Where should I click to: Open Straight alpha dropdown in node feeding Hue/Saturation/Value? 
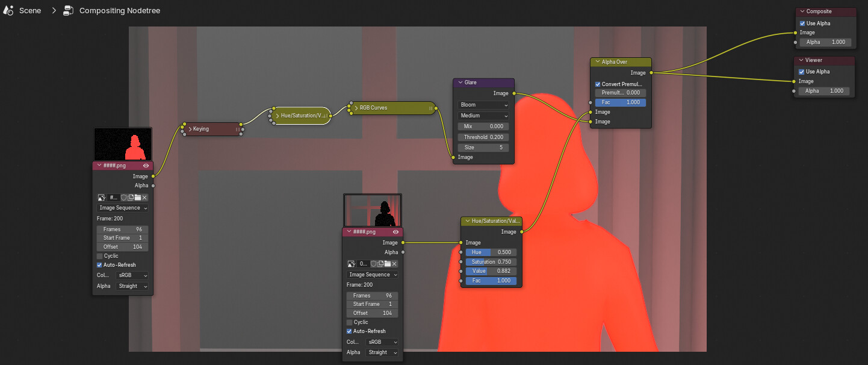coord(382,352)
